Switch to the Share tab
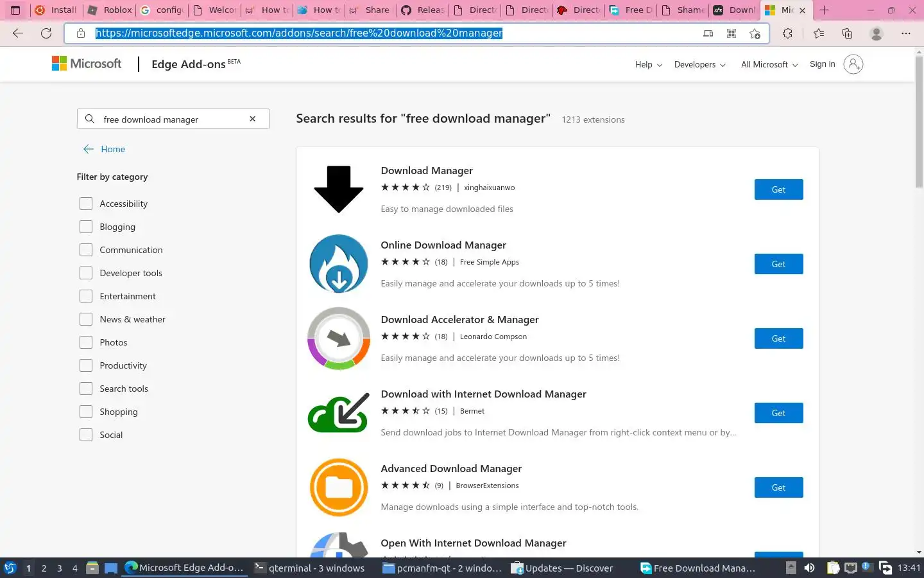The width and height of the screenshot is (924, 578). [370, 10]
